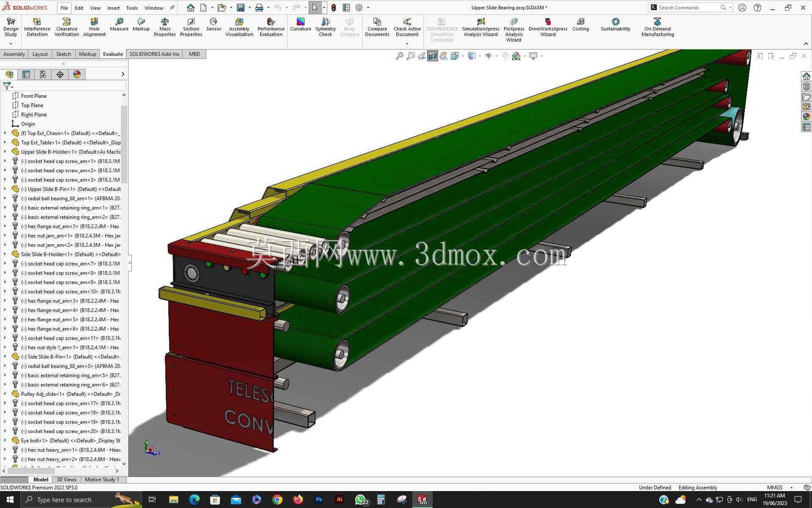Switch to PropertyManager tab

coord(26,75)
